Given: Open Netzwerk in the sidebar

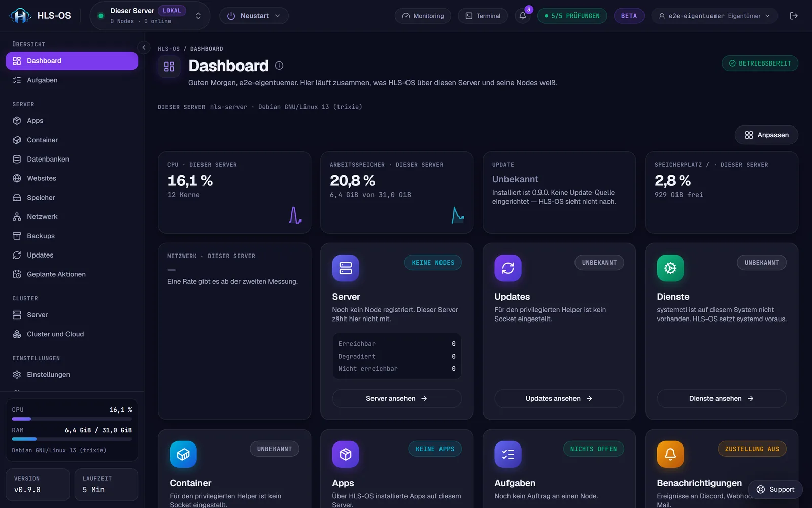Looking at the screenshot, I should pos(72,217).
